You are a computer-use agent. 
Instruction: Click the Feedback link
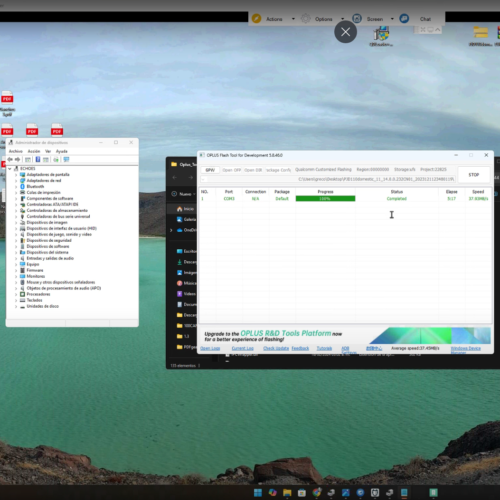300,348
